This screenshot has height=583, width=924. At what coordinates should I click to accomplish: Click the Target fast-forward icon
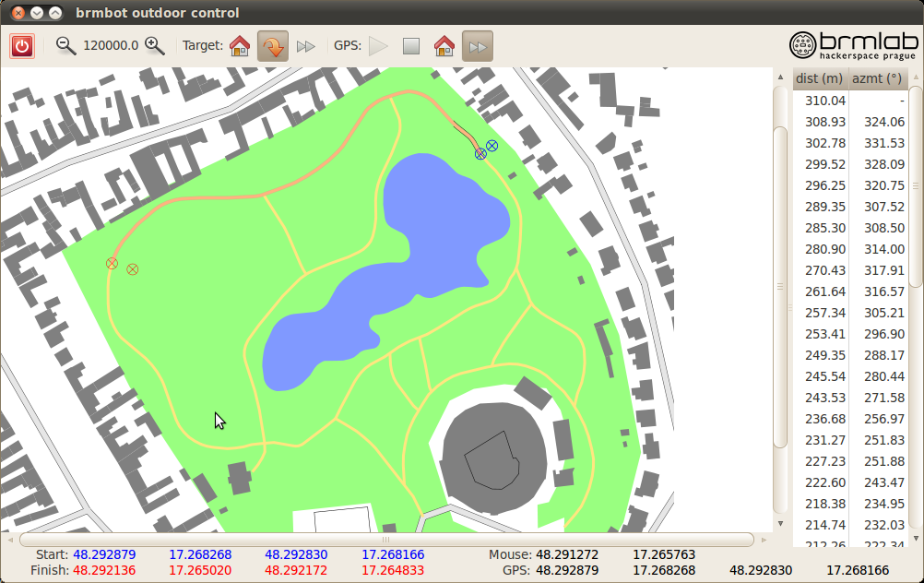[x=306, y=46]
